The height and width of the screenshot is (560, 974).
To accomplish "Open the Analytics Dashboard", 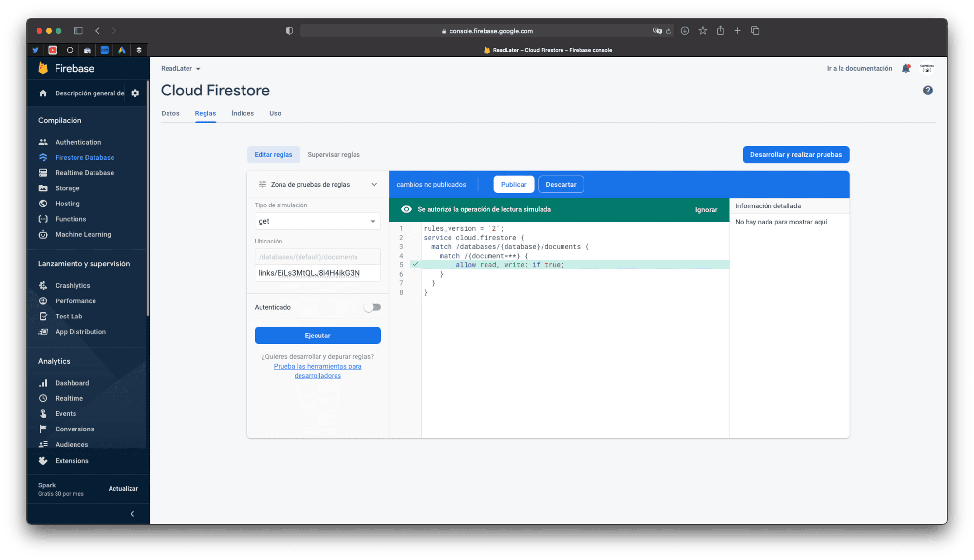I will 72,383.
